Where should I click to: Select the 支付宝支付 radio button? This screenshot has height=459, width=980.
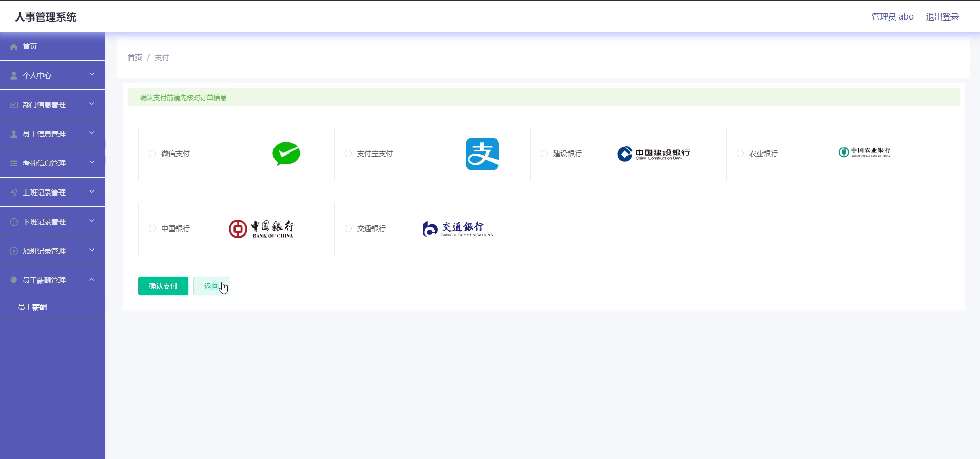coord(348,154)
